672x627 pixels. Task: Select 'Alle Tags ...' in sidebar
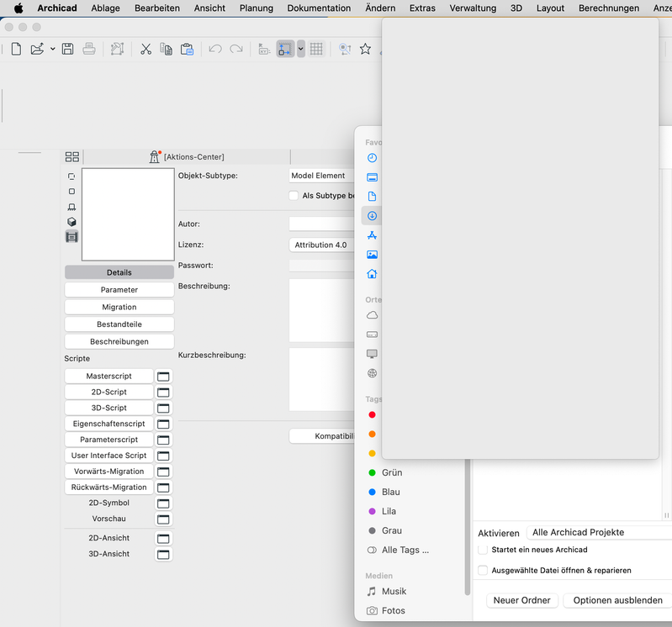coord(405,550)
